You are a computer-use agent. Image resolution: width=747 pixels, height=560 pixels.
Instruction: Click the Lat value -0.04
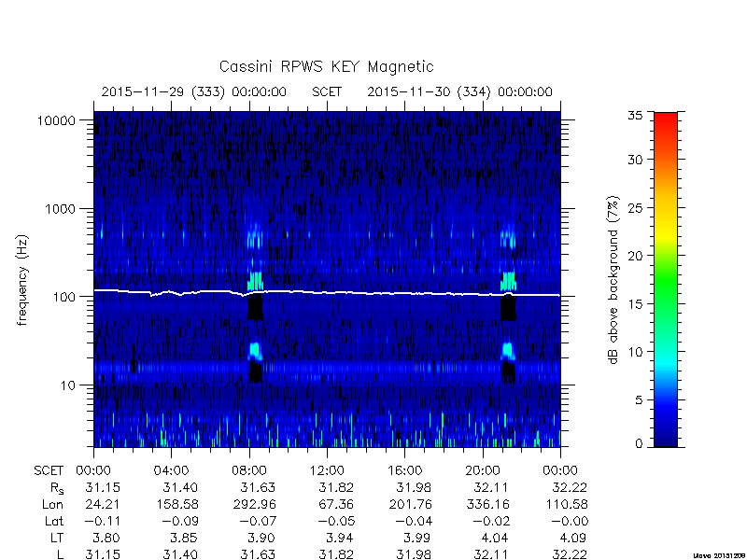[x=412, y=521]
